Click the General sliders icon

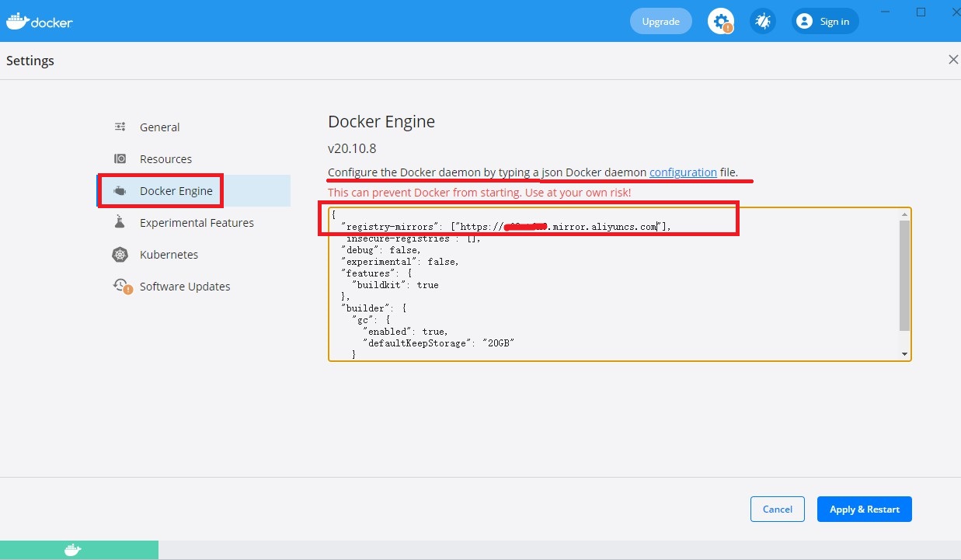(120, 127)
